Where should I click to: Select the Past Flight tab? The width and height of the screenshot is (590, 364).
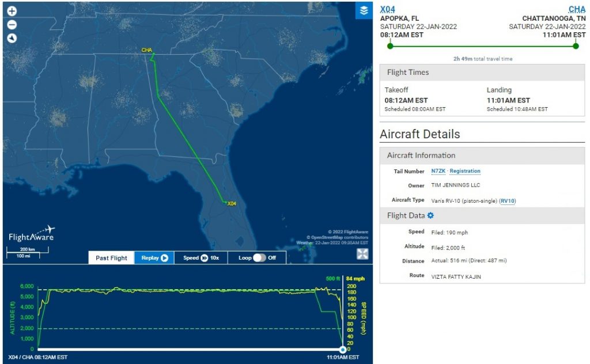(111, 257)
